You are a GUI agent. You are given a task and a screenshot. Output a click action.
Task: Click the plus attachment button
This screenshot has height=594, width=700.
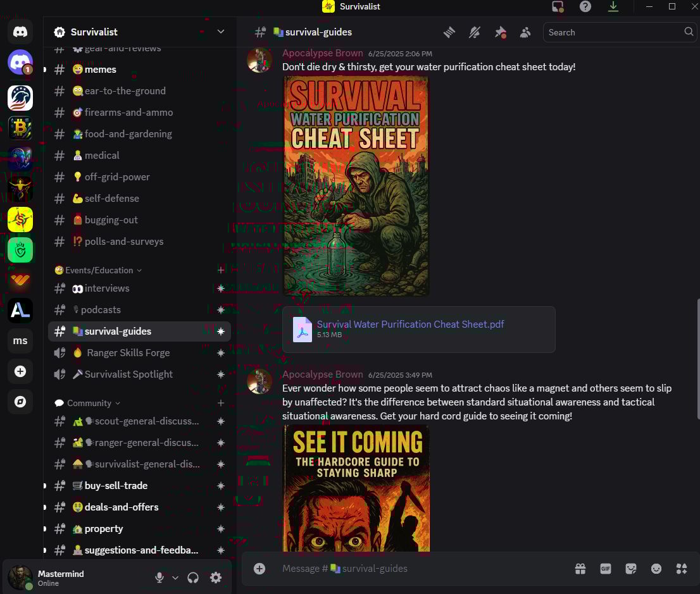pos(259,569)
